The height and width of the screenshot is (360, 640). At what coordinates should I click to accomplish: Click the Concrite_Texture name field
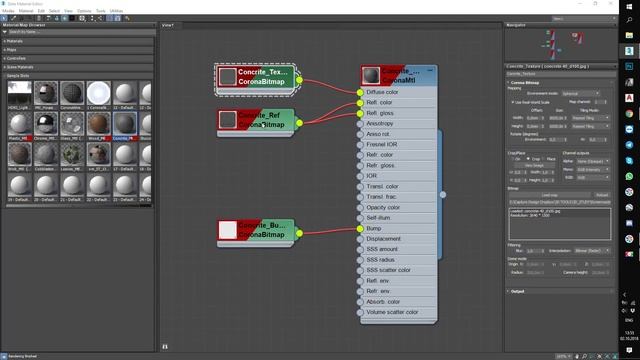click(560, 74)
